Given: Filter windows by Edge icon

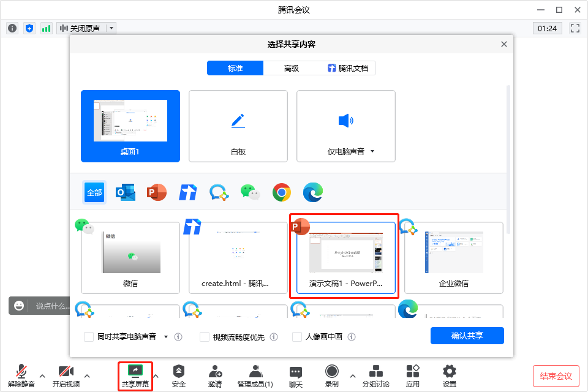Looking at the screenshot, I should point(313,192).
